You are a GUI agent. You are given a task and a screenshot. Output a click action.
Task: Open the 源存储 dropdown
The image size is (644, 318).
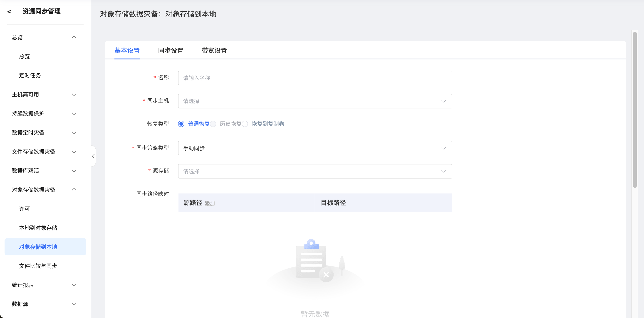[x=315, y=171]
